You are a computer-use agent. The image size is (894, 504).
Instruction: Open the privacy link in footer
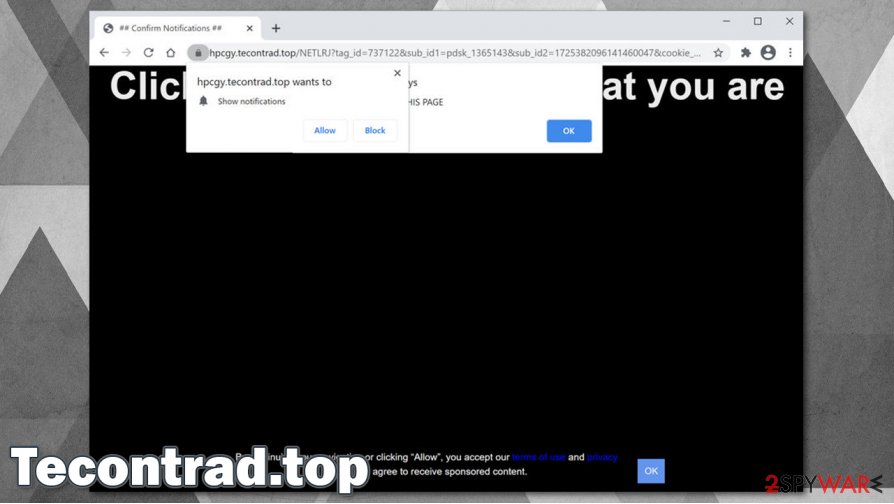[602, 457]
